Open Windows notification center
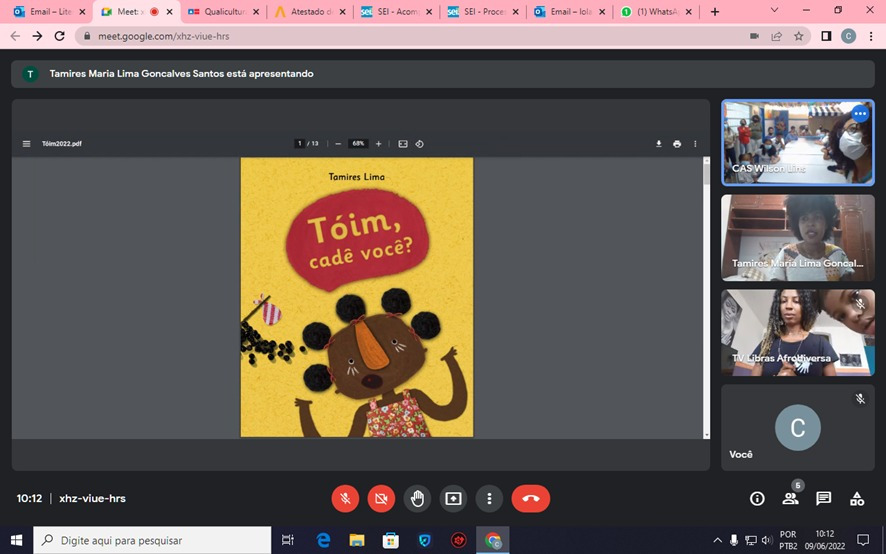This screenshot has height=554, width=886. (x=863, y=540)
